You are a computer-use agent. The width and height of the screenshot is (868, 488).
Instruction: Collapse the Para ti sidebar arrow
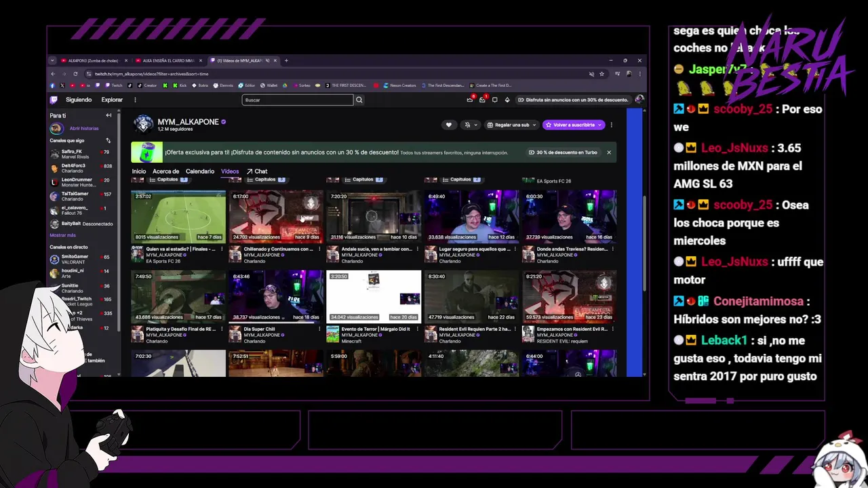pyautogui.click(x=108, y=115)
